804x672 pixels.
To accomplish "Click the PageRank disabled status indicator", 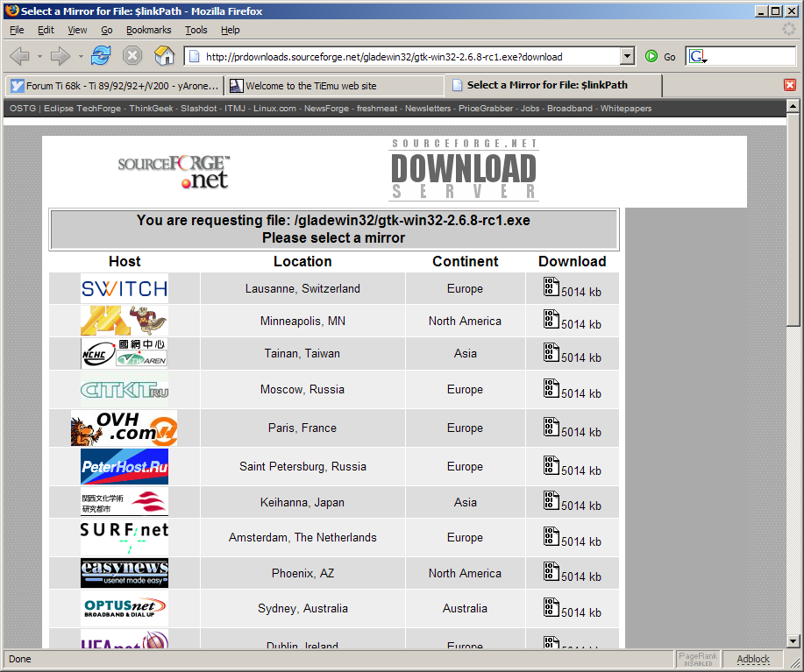I will click(698, 659).
